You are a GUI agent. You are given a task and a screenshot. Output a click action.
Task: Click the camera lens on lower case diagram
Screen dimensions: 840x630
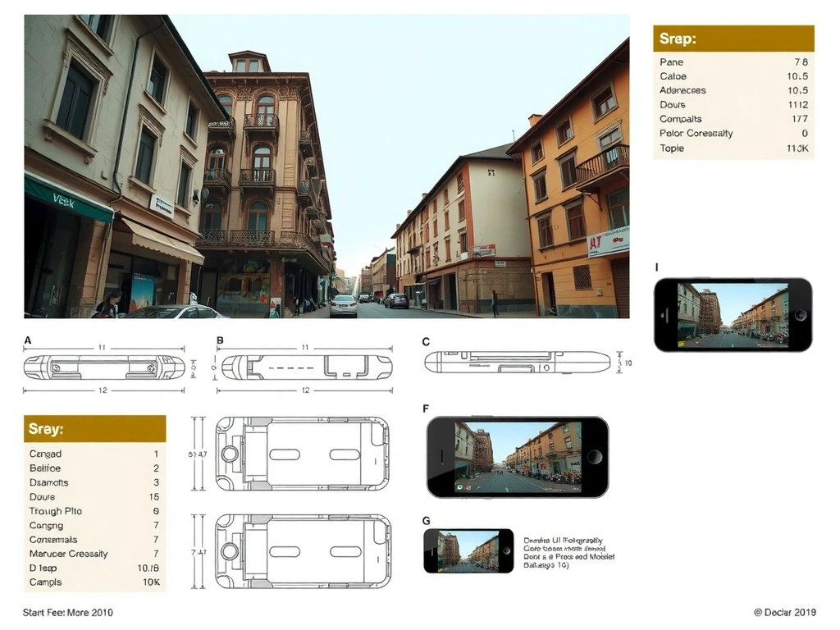tap(231, 550)
